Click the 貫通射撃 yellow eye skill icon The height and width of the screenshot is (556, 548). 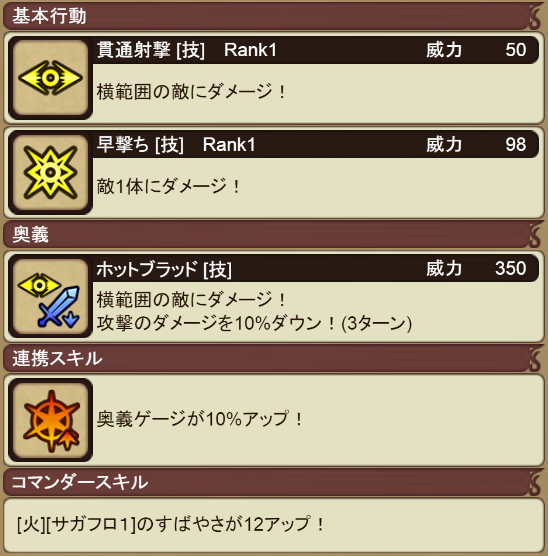tap(50, 78)
